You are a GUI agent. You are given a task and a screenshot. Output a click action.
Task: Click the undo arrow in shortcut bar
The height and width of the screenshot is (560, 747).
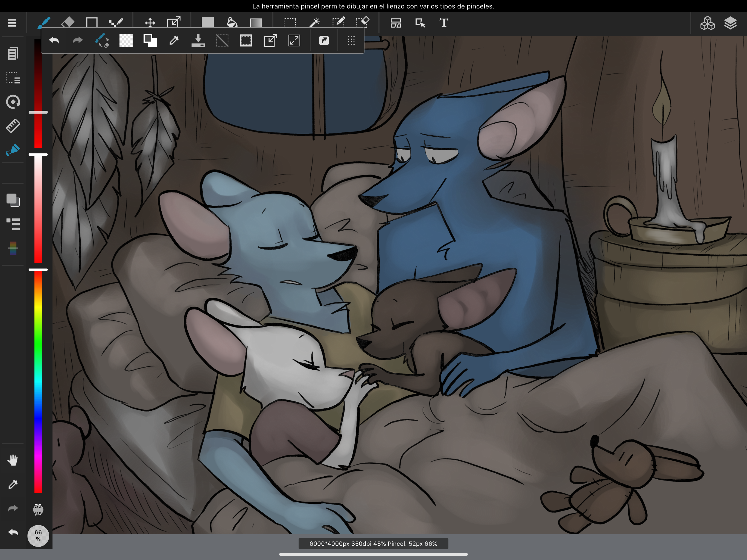[x=54, y=41]
